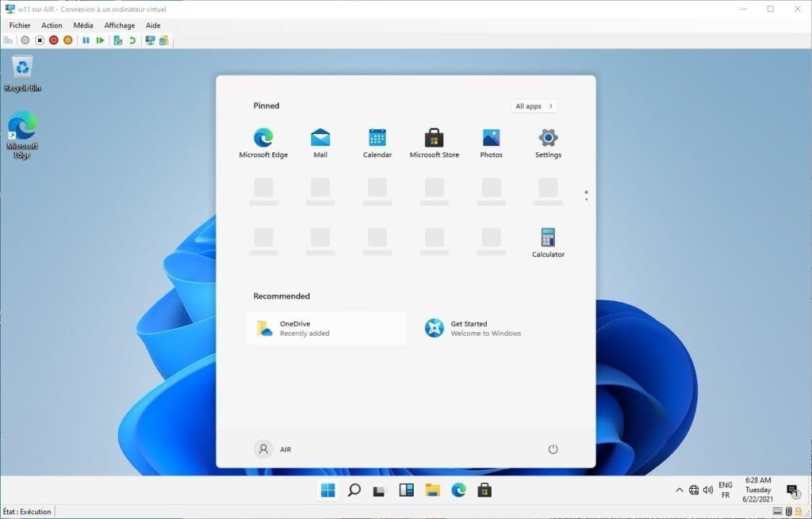Click the grey Start VM toolbar icon
812x519 pixels.
[x=25, y=40]
